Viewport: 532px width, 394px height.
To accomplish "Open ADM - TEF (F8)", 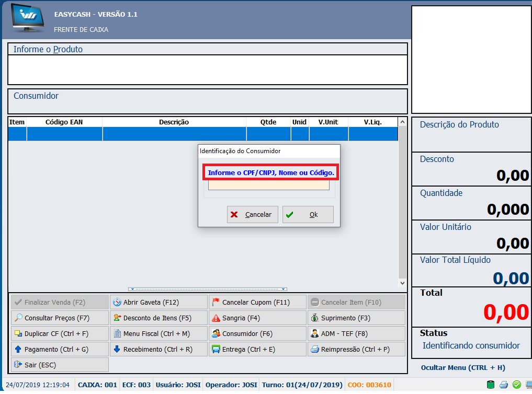I will [x=356, y=333].
